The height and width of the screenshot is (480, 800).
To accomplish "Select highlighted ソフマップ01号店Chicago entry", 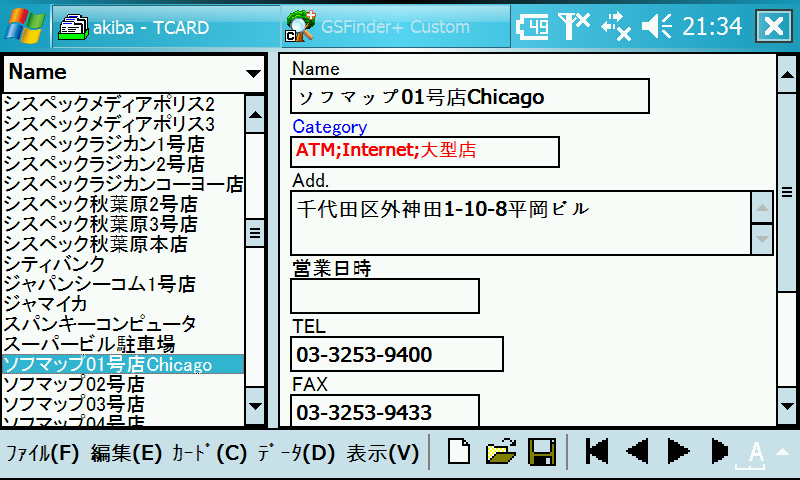I will click(x=123, y=364).
